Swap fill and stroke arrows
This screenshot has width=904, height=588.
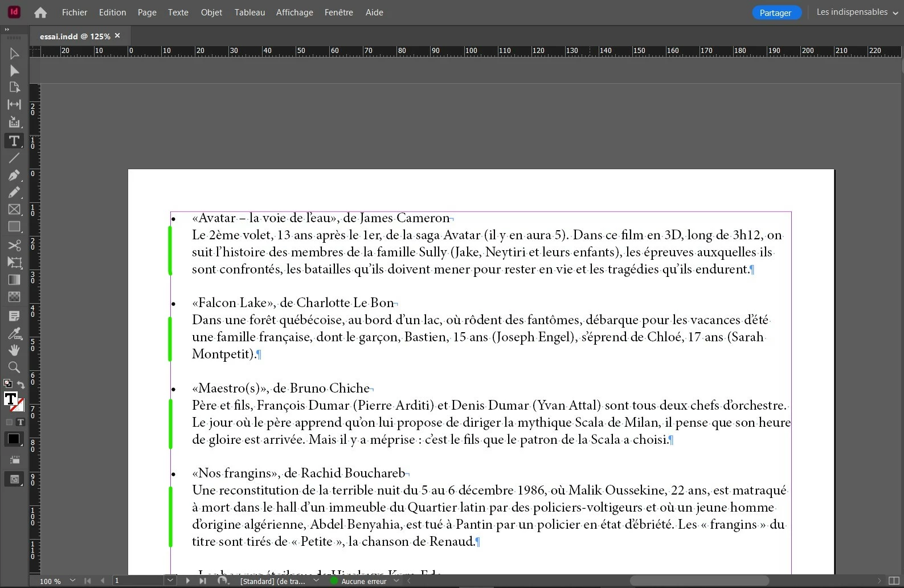(x=21, y=385)
